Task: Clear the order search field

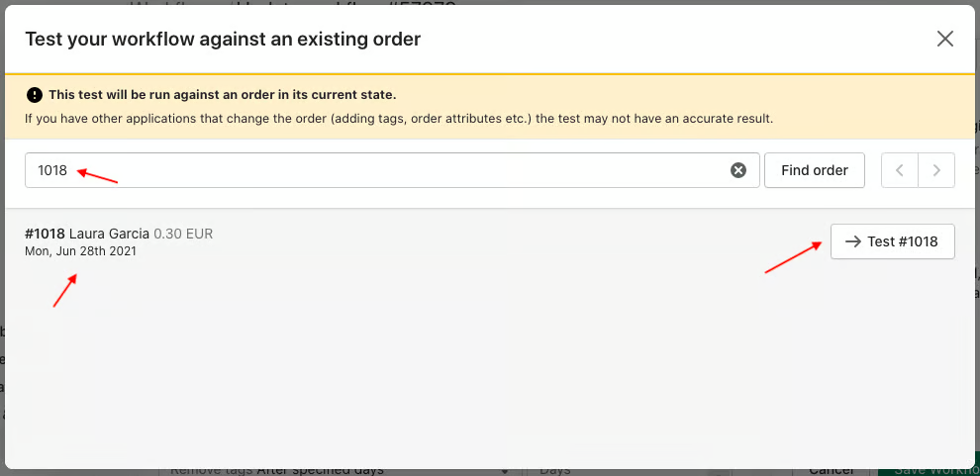Action: [x=738, y=170]
